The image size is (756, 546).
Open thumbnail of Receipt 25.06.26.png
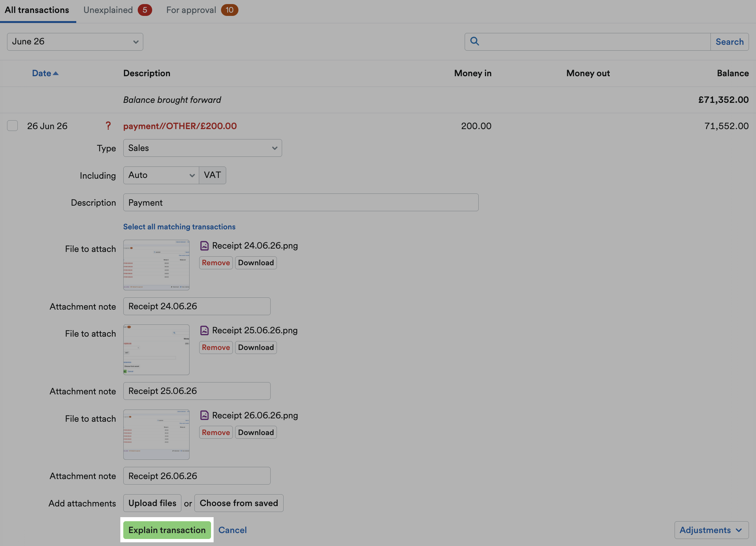[x=156, y=350]
